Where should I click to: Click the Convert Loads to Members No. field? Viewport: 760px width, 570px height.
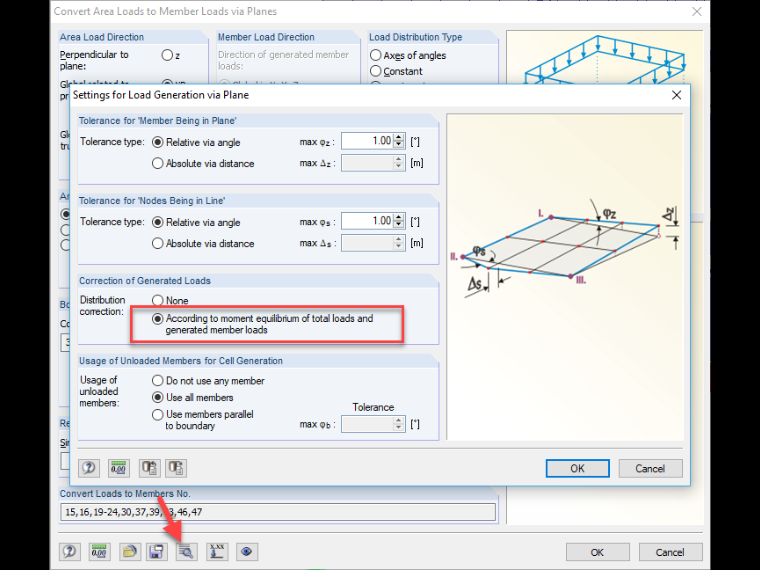(278, 512)
